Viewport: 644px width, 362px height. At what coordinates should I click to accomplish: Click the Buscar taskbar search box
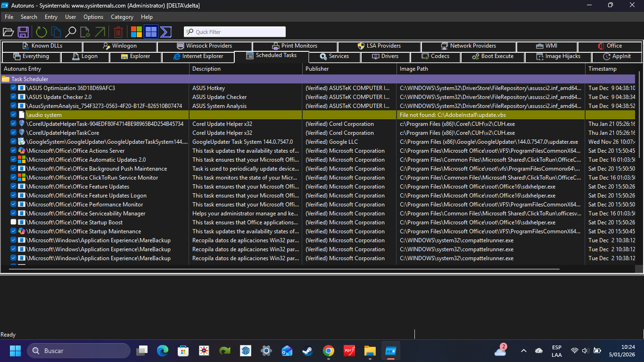pyautogui.click(x=79, y=351)
